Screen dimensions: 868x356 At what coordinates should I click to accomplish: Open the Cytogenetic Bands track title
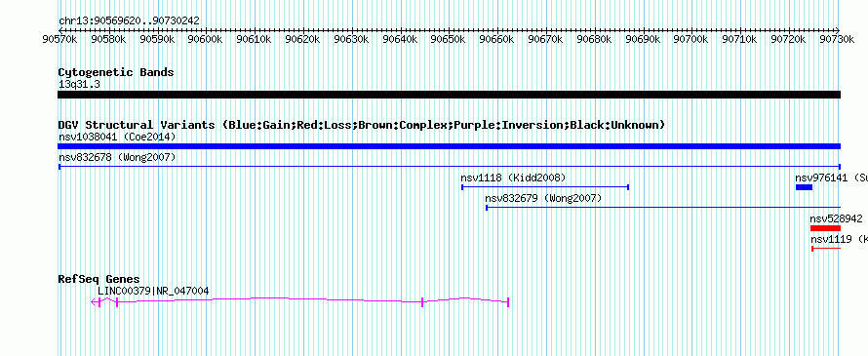[x=116, y=72]
